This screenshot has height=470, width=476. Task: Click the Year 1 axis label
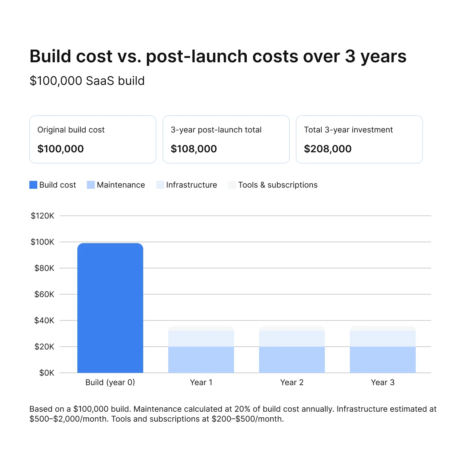[x=201, y=382]
